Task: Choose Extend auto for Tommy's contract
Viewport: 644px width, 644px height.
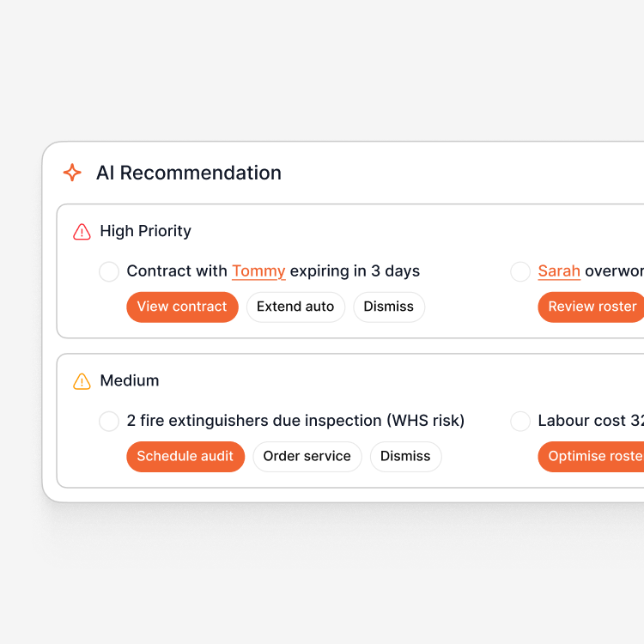Action: click(x=295, y=307)
